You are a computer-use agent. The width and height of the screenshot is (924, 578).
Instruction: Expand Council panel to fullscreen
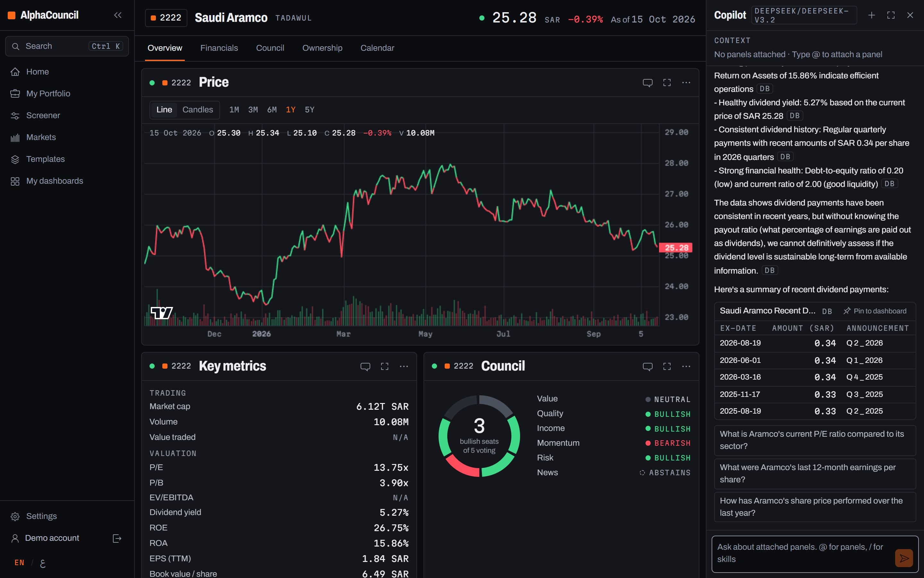coord(667,366)
